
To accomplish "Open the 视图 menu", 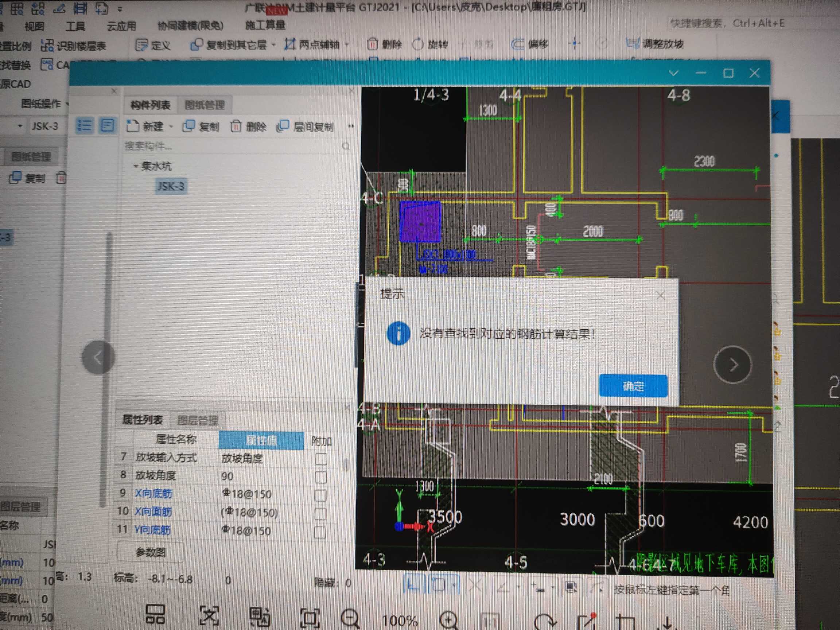I will pyautogui.click(x=34, y=26).
